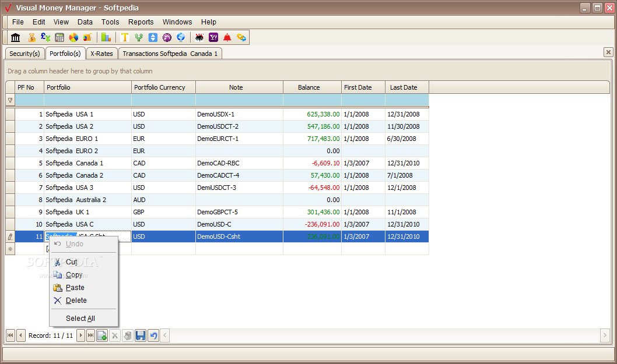Viewport: 617px width, 364px height.
Task: Choose Select All from context menu
Action: (x=83, y=319)
